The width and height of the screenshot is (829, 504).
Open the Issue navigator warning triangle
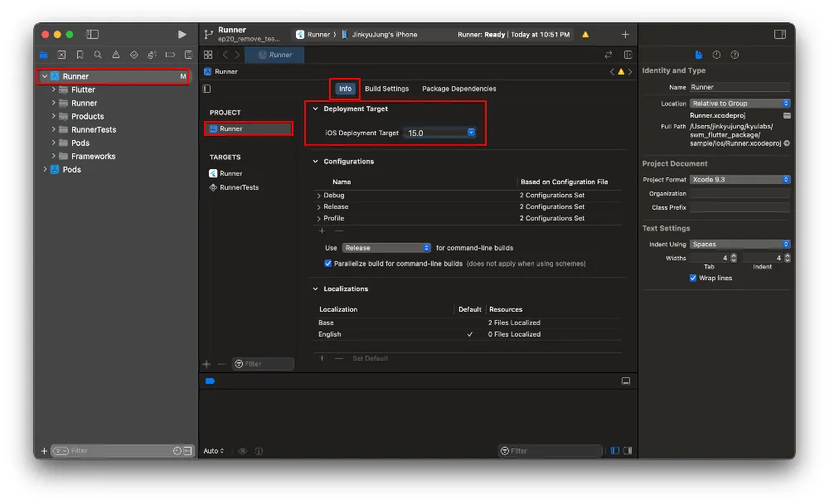click(x=116, y=55)
